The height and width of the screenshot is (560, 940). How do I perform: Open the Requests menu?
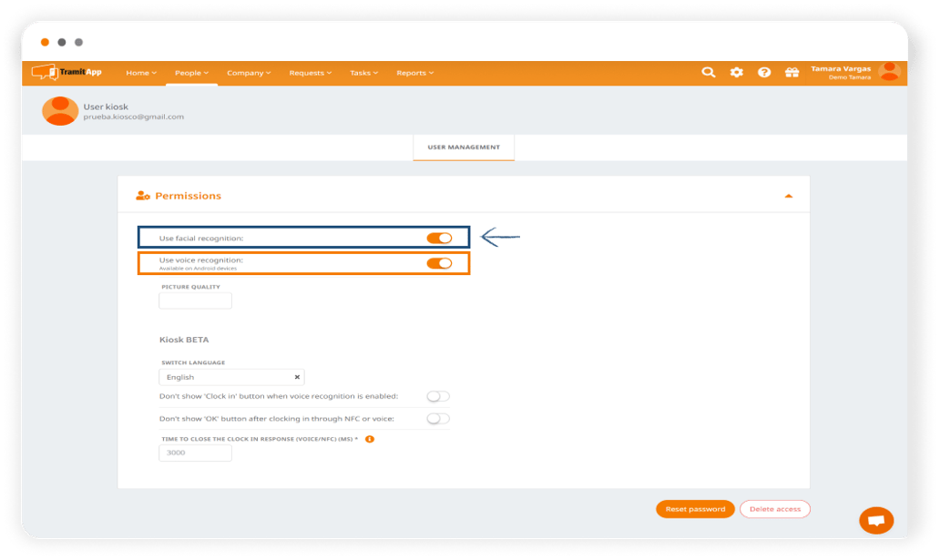coord(310,73)
